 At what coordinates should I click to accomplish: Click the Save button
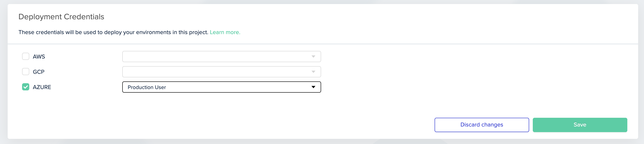[x=580, y=124]
